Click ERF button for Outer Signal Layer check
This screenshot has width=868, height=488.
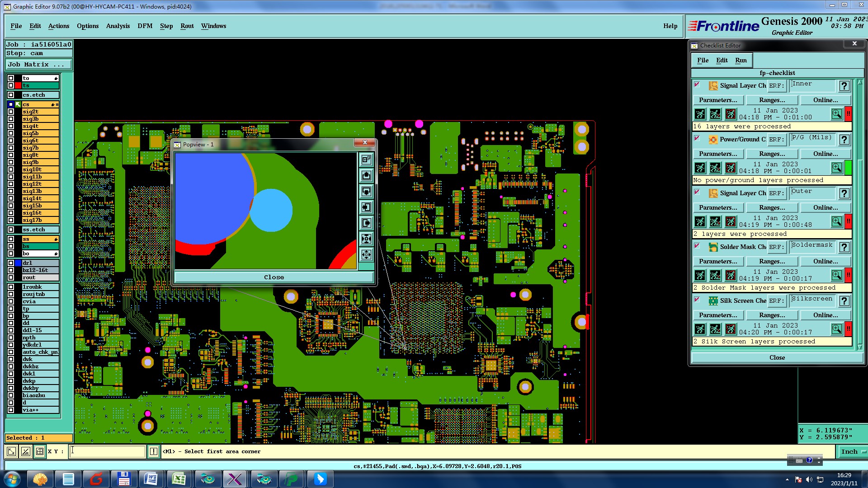point(776,193)
